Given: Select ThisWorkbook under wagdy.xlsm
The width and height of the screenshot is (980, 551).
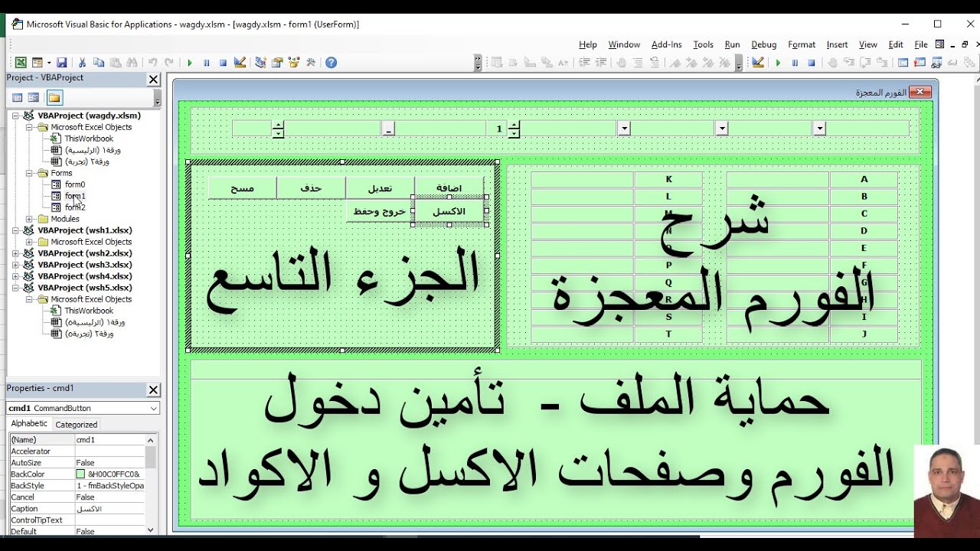Looking at the screenshot, I should [x=89, y=139].
